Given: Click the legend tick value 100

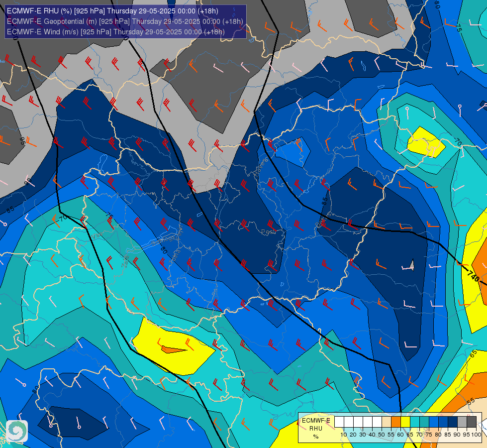Looking at the screenshot, I should [x=476, y=435].
